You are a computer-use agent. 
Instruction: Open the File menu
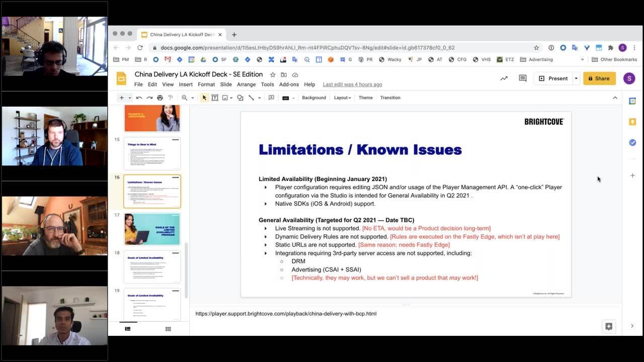pyautogui.click(x=138, y=84)
